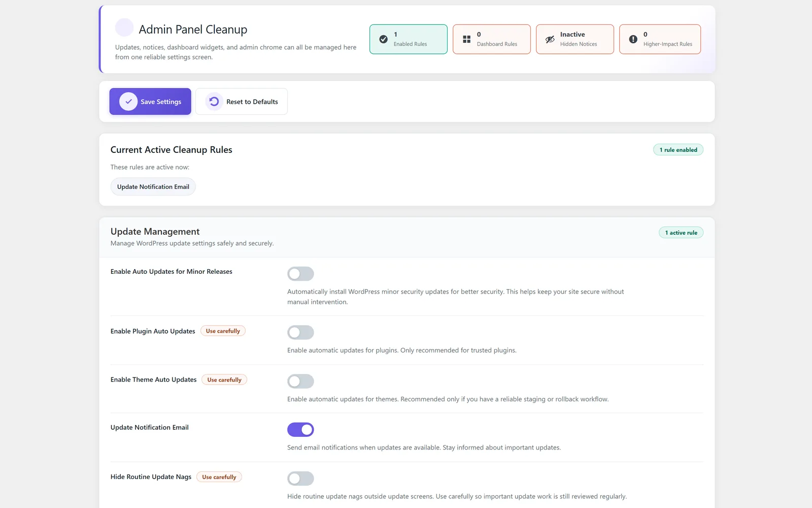Click 'Use carefully' badge next to Theme Auto Updates
Viewport: 812px width, 508px height.
point(224,379)
